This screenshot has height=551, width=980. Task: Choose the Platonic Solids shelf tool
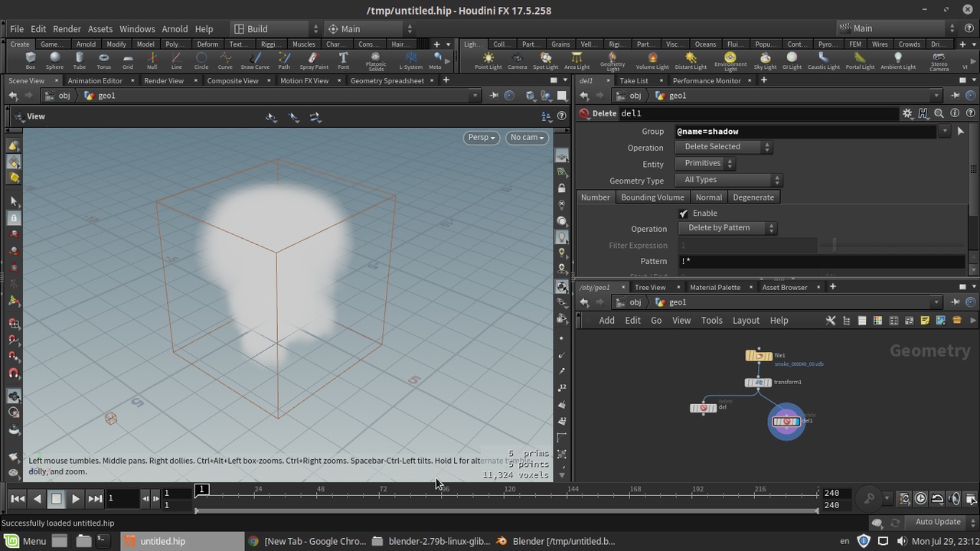click(375, 61)
